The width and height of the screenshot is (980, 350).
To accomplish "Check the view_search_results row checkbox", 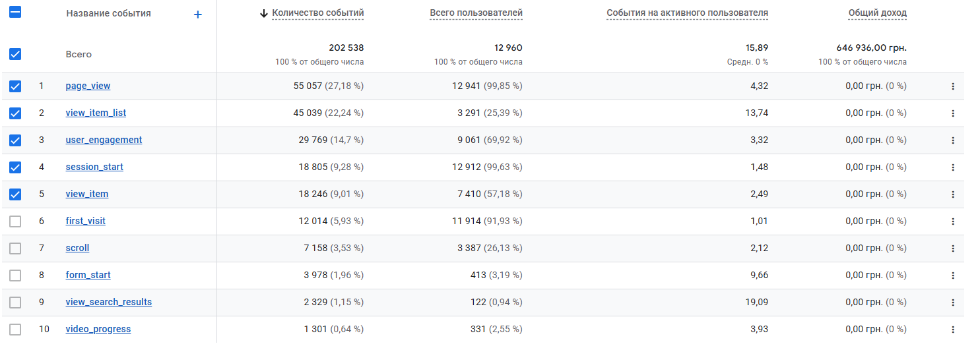I will (x=15, y=303).
